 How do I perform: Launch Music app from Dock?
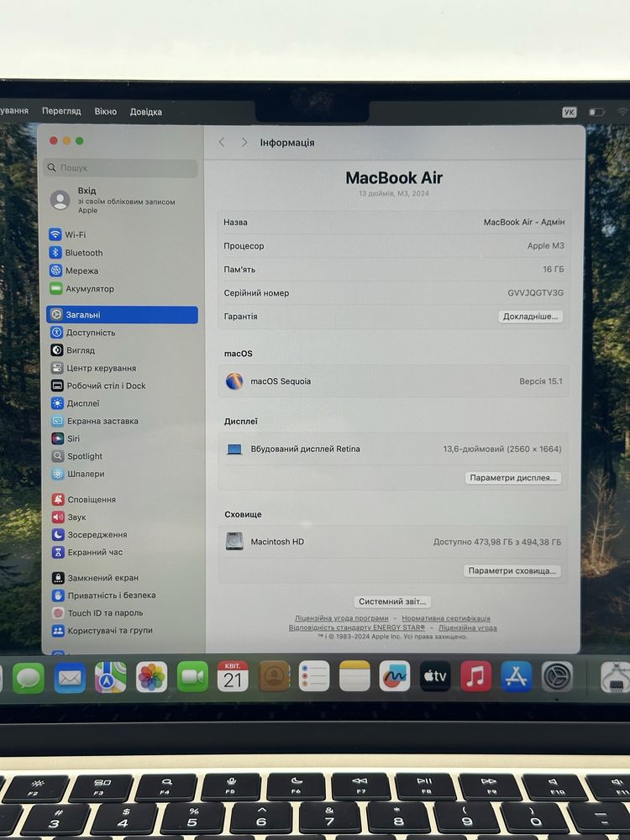point(475,676)
